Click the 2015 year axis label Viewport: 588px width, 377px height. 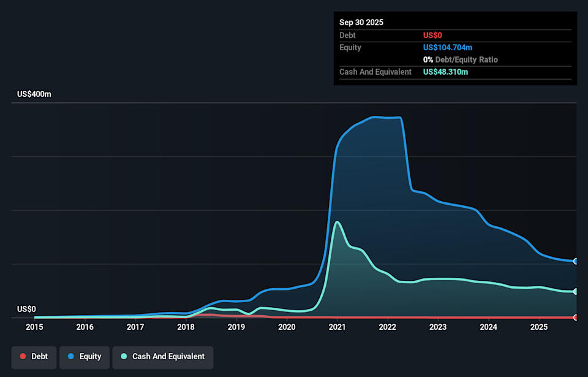click(x=34, y=327)
